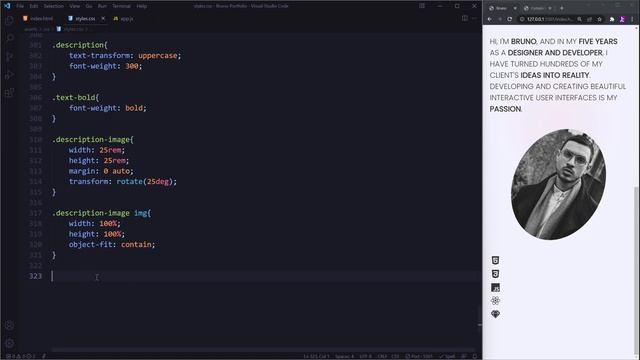Click CRLF end of line in status bar
640x360 pixels.
tap(382, 356)
